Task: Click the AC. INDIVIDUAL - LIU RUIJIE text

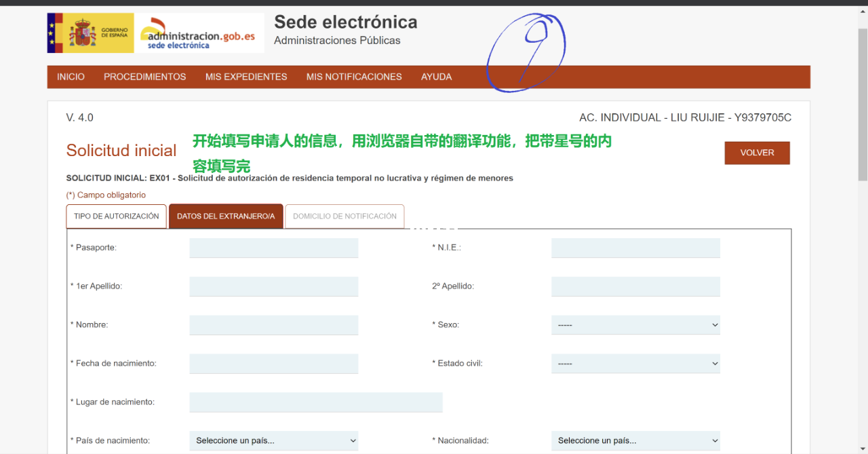Action: [686, 117]
